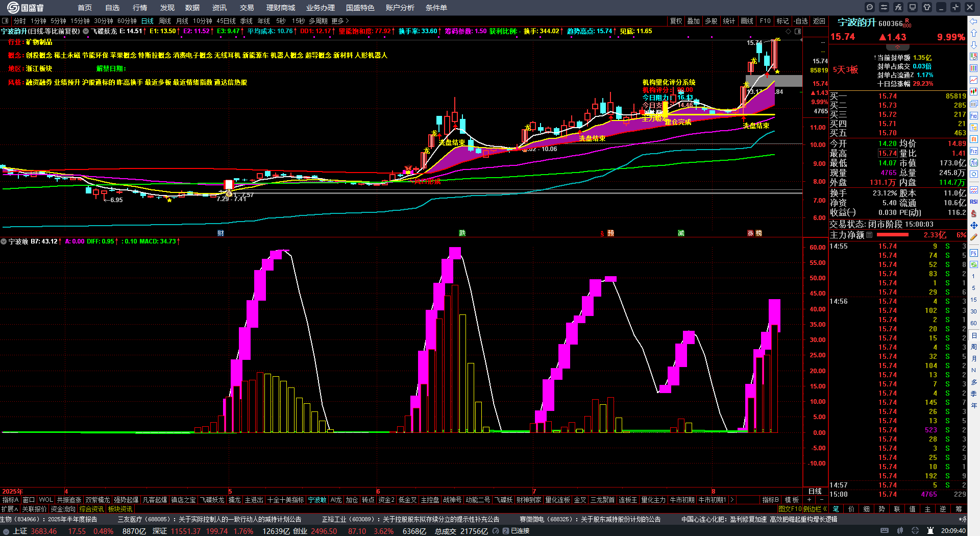Show more indicator tabs with the arrow
Screen dimensions: 980x536
pos(732,500)
